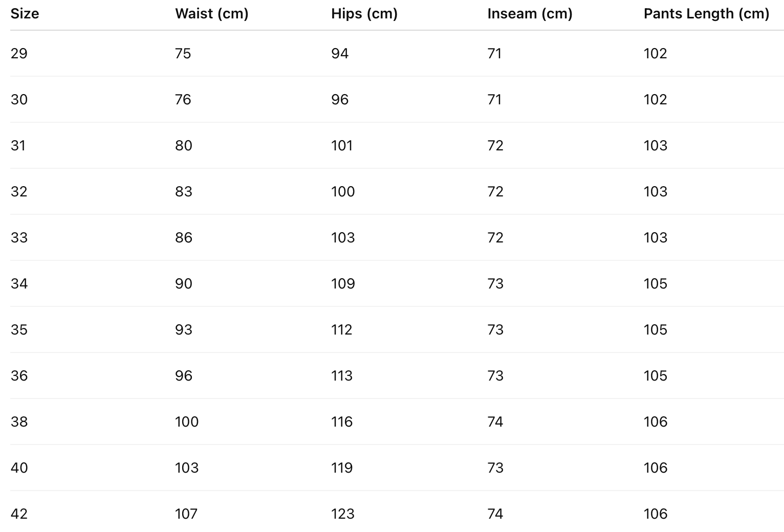Click pants length 106 in size 40 row
784x532 pixels.
click(x=655, y=468)
